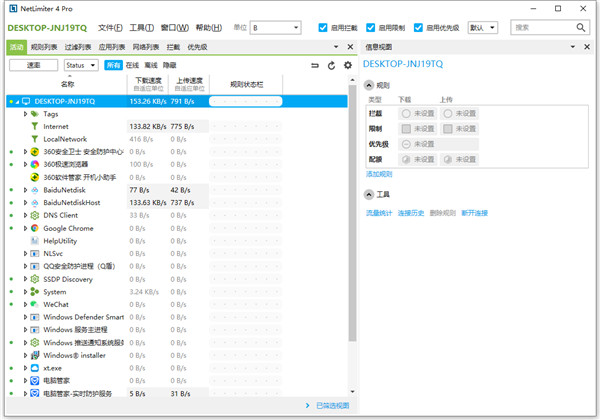Click the 速图 box left of Status
600x420 pixels.
pyautogui.click(x=33, y=65)
